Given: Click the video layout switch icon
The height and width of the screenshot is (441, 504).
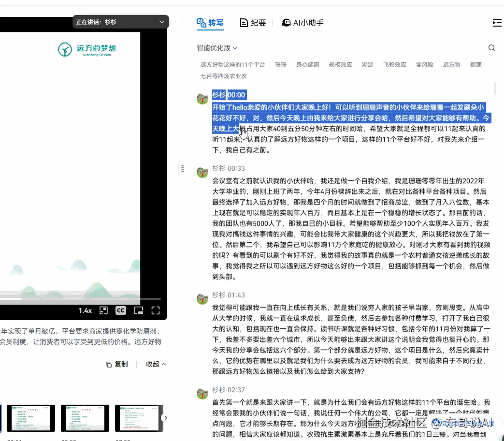Looking at the screenshot, I should pos(103,310).
